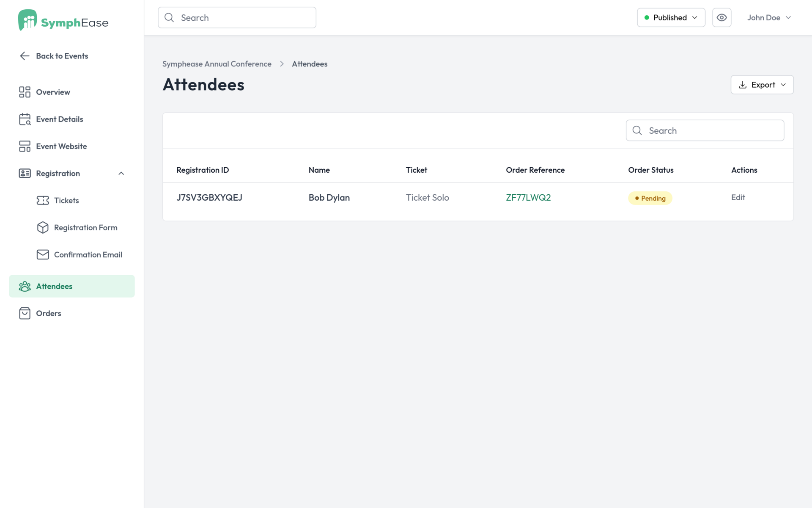Viewport: 812px width, 508px height.
Task: Open the Published status dropdown
Action: coord(671,17)
